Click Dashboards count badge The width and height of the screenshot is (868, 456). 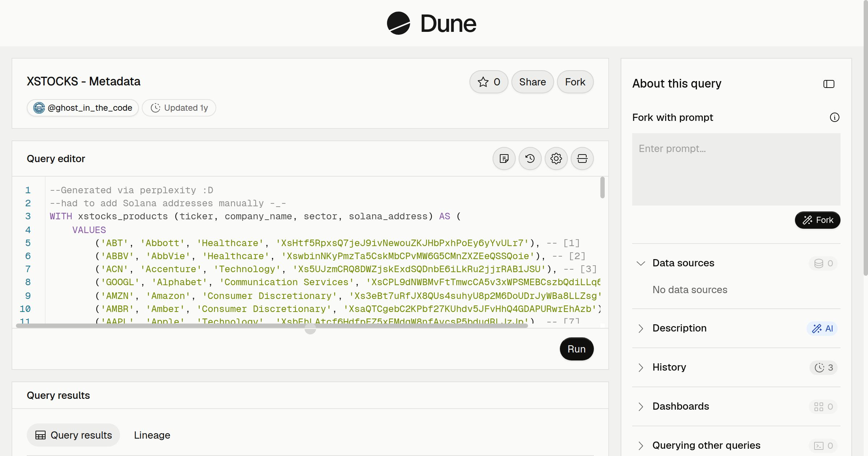click(823, 406)
